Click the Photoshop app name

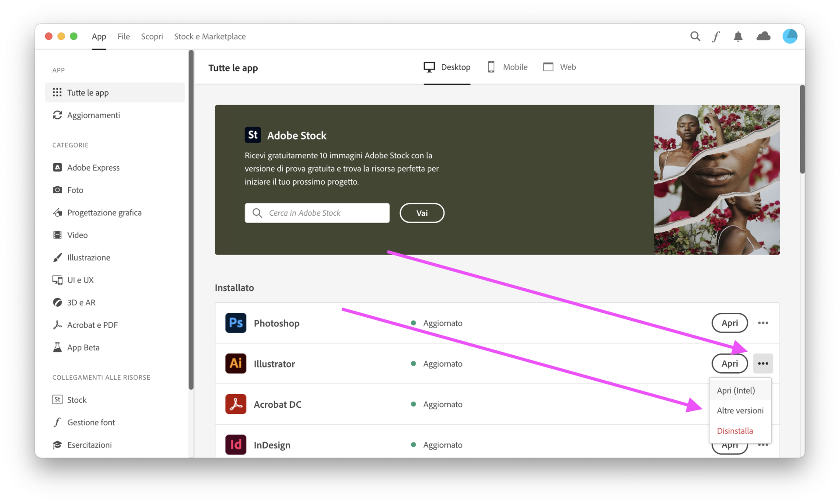(x=276, y=323)
